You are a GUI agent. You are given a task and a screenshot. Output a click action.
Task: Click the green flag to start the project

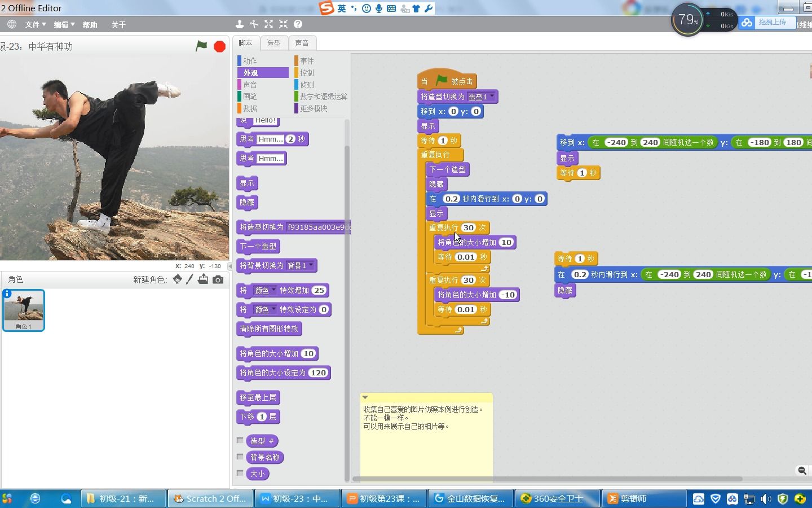click(x=201, y=46)
